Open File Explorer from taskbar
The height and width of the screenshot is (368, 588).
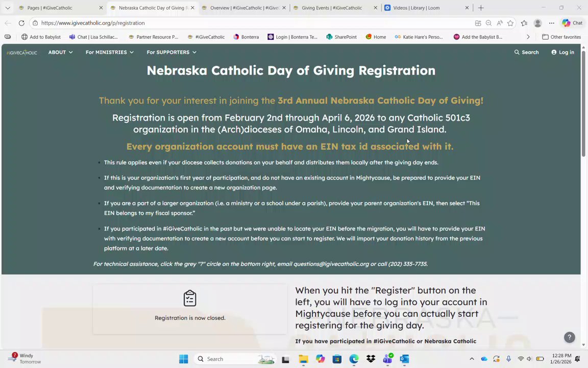pos(303,359)
